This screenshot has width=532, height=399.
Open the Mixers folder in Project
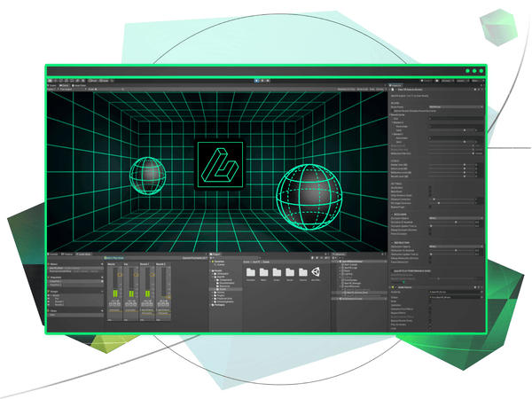tap(263, 274)
